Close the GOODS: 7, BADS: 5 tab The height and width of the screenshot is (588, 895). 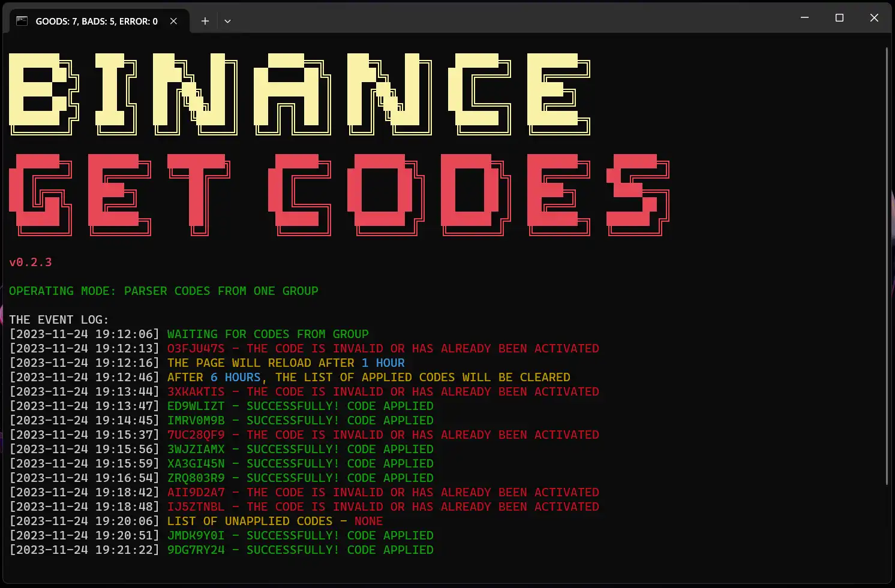coord(173,21)
